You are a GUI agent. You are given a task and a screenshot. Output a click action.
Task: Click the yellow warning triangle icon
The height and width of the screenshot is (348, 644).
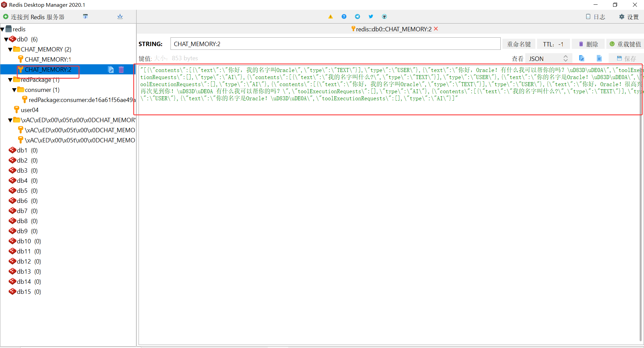pyautogui.click(x=330, y=16)
